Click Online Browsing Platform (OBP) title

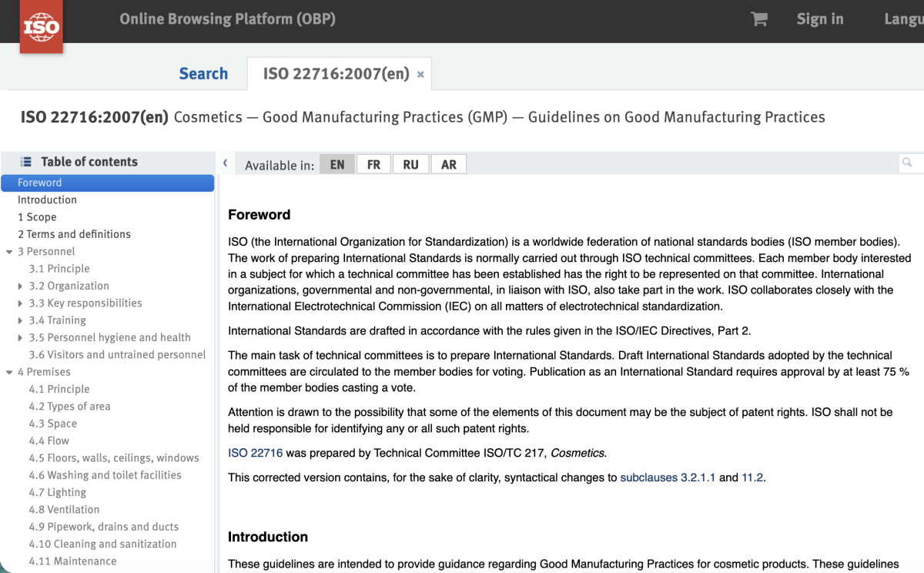point(227,19)
